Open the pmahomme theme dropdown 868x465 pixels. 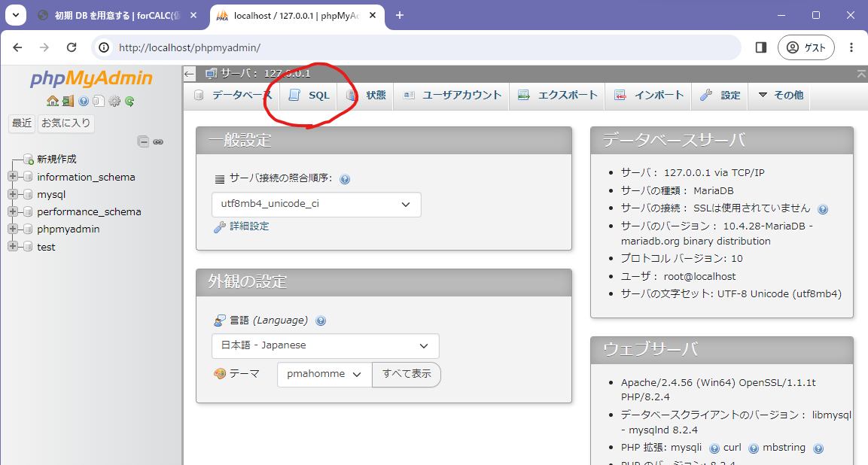click(x=324, y=374)
